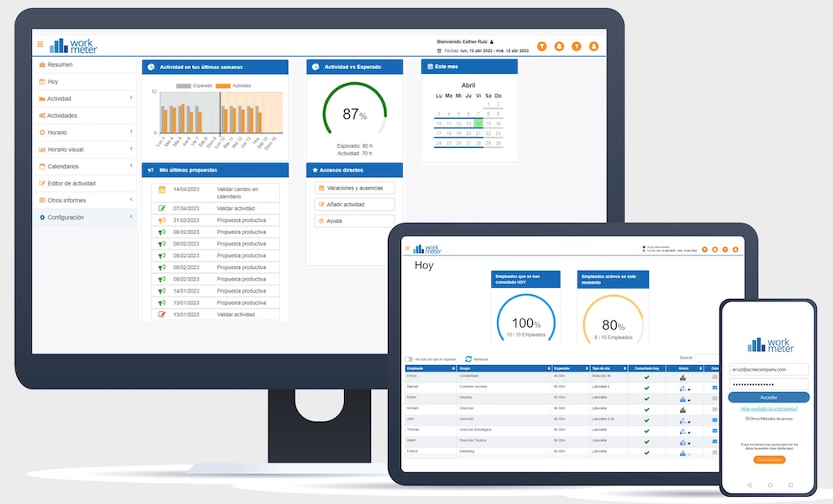Go to Editor de actividad in sidebar
833x504 pixels.
pos(72,183)
